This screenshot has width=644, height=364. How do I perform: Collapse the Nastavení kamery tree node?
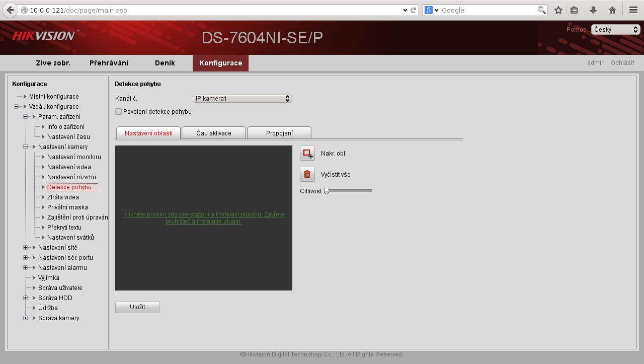click(25, 147)
